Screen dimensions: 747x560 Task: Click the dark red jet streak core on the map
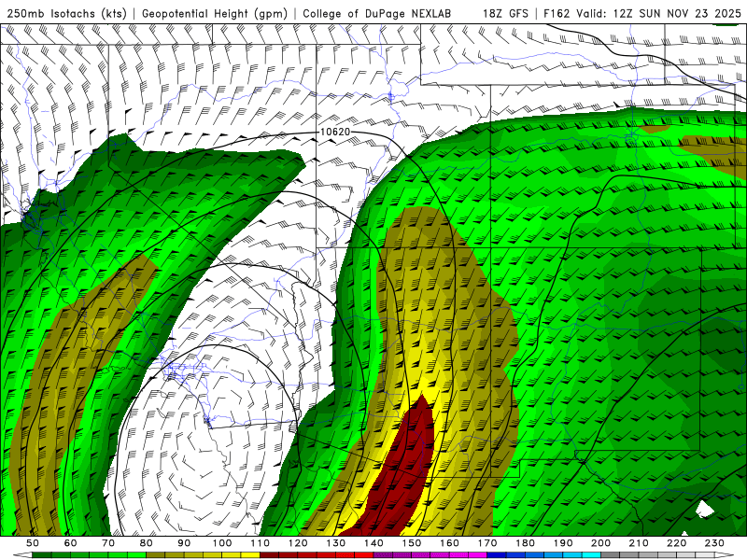click(x=402, y=471)
